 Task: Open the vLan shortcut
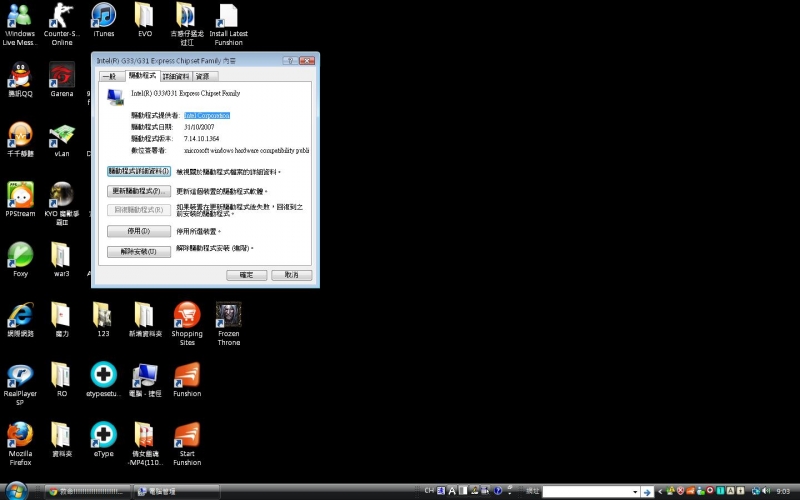[x=62, y=140]
